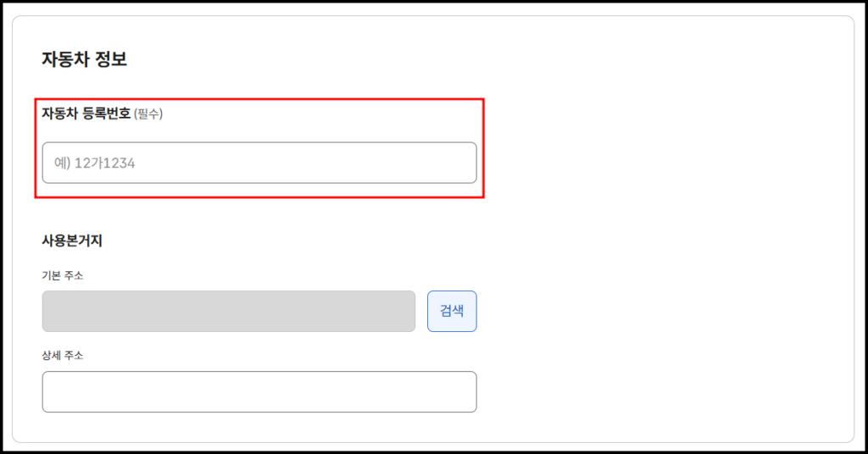The width and height of the screenshot is (868, 454).
Task: Click the 사용본거지 section heading
Action: [72, 241]
